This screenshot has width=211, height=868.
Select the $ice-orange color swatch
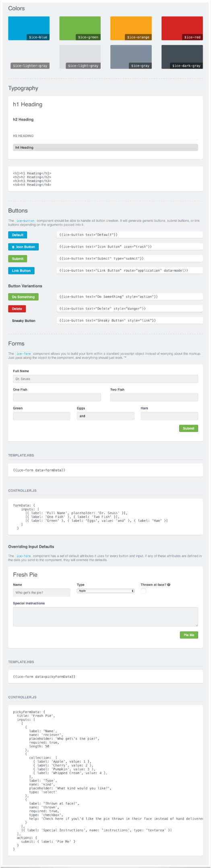(x=131, y=29)
